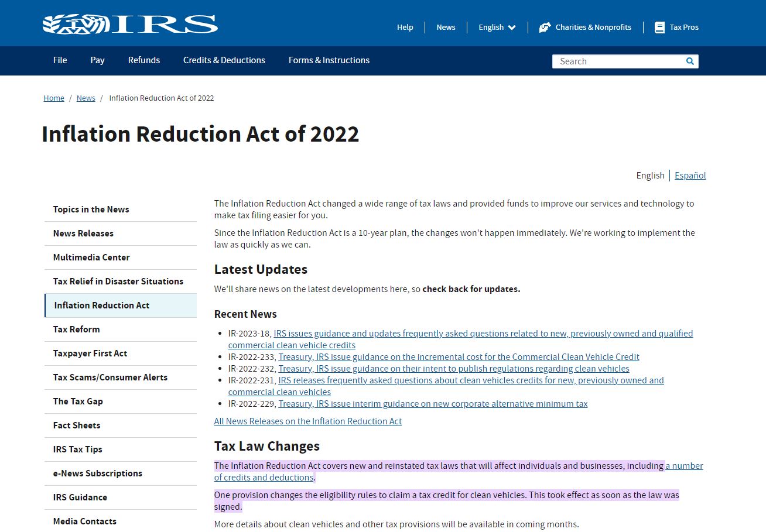Select Multimedia Center in the sidebar
The image size is (766, 532).
[x=121, y=258]
